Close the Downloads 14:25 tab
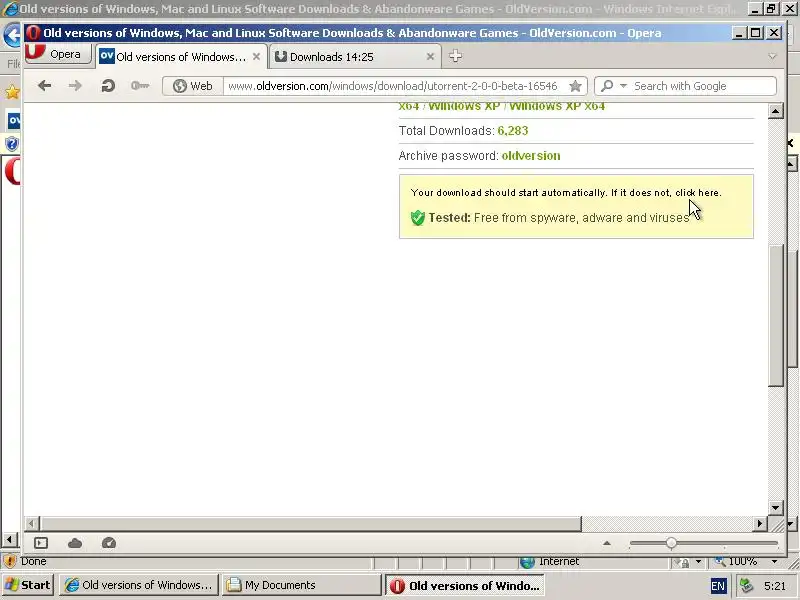The width and height of the screenshot is (800, 600). click(x=430, y=57)
